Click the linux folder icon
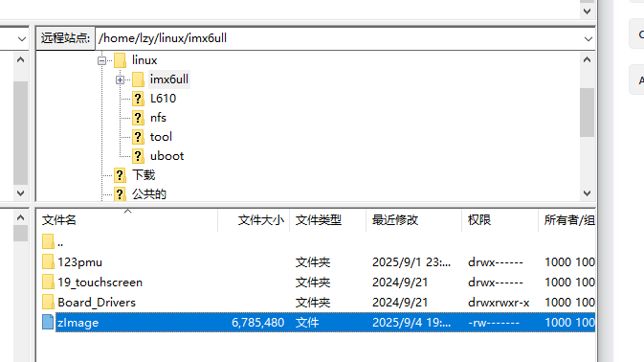 tap(120, 60)
